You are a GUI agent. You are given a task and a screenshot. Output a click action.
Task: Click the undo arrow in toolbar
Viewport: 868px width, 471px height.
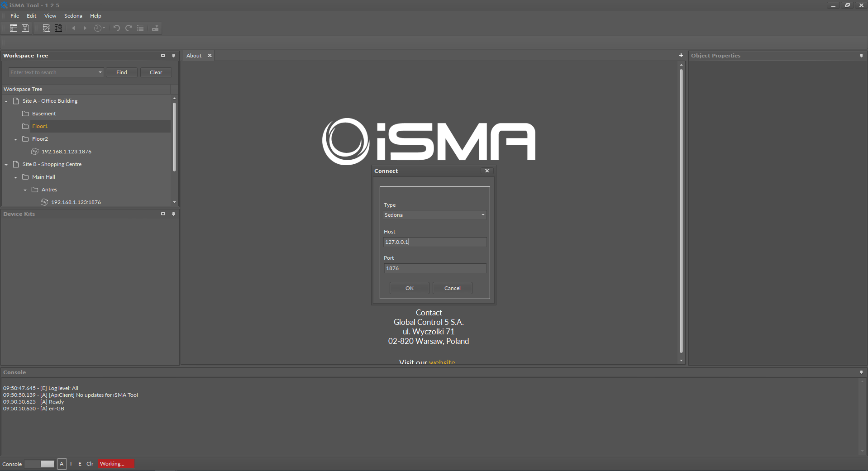click(x=116, y=28)
